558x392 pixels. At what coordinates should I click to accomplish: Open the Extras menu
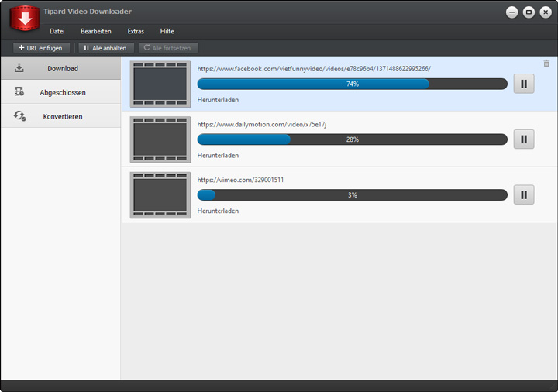pos(136,31)
